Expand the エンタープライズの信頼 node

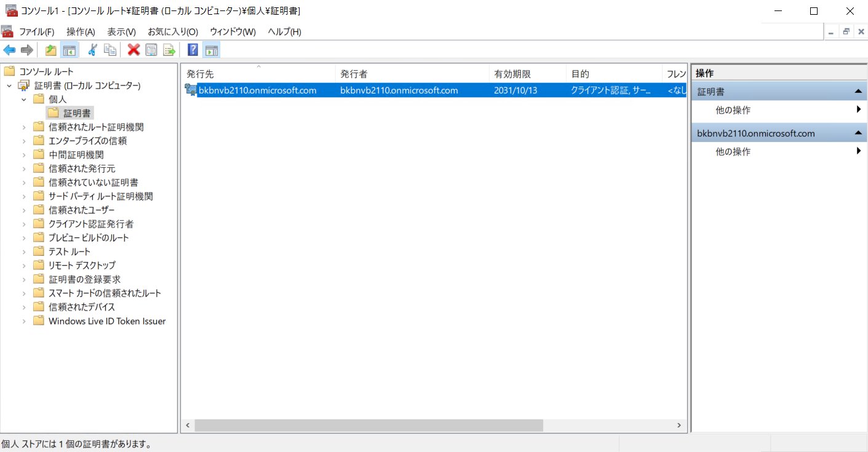click(x=24, y=141)
